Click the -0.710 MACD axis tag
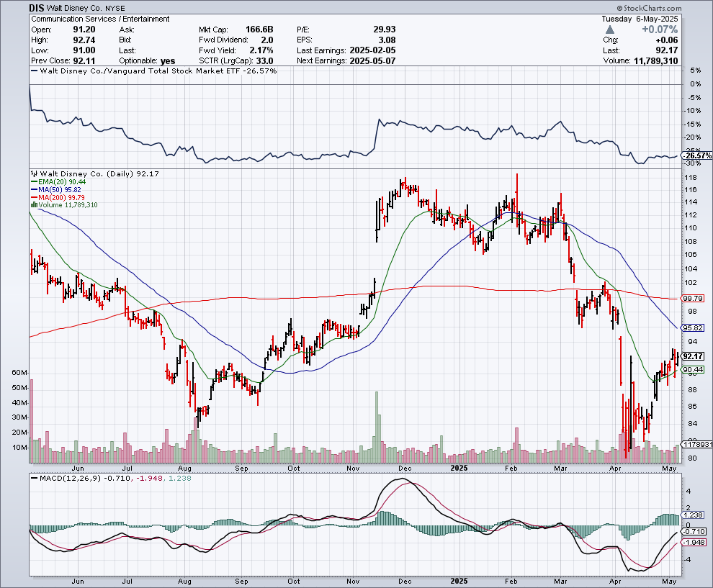Image resolution: width=713 pixels, height=588 pixels. 693,531
